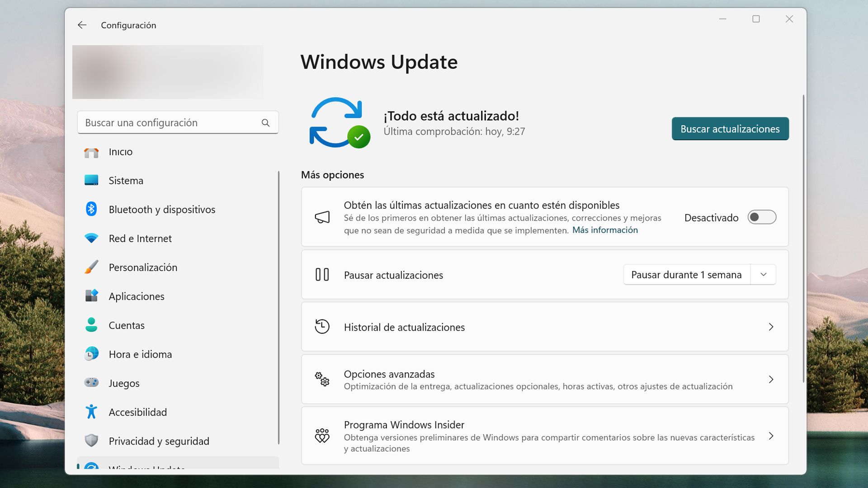The height and width of the screenshot is (488, 868).
Task: Click the Windows Update page title
Action: point(379,62)
